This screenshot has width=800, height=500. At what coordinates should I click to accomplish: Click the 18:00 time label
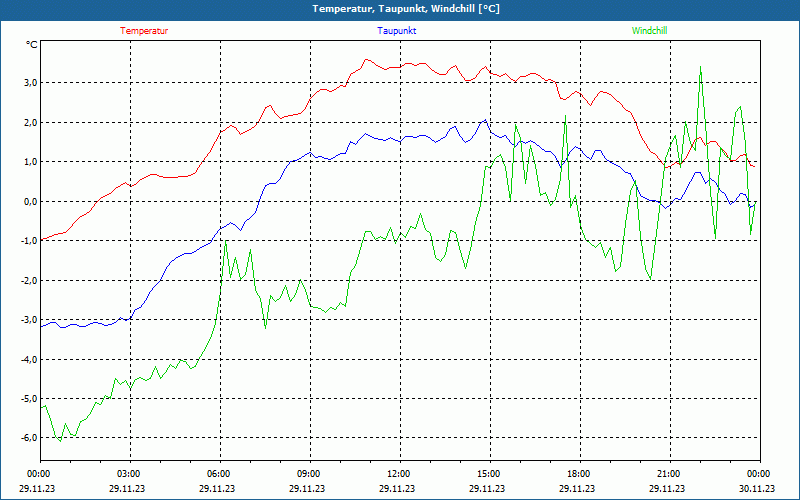580,474
